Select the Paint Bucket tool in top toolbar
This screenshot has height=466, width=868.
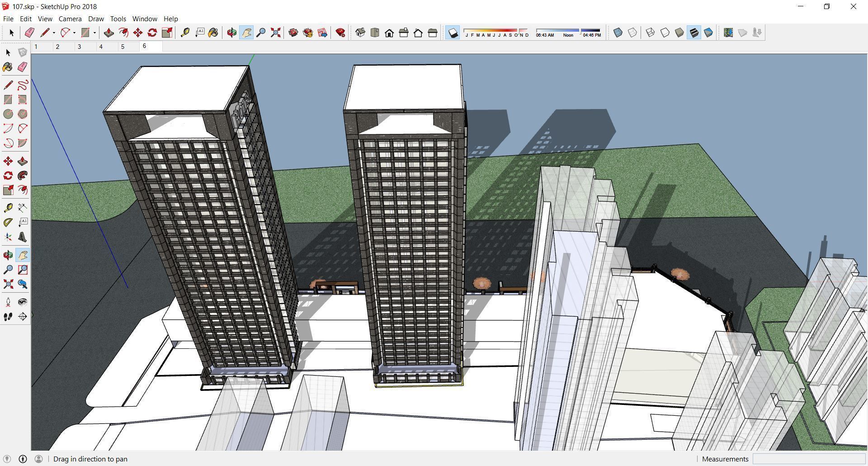click(213, 33)
